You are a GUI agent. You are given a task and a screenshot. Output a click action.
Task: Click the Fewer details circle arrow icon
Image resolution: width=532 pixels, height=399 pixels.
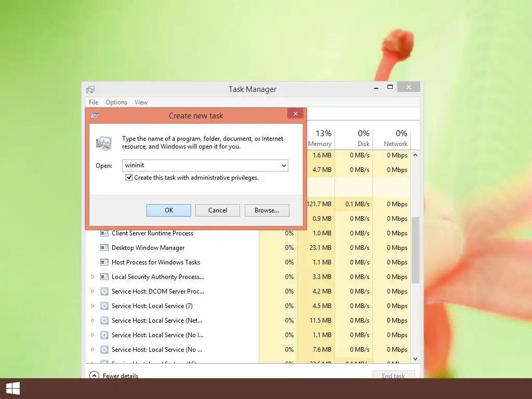pyautogui.click(x=94, y=375)
